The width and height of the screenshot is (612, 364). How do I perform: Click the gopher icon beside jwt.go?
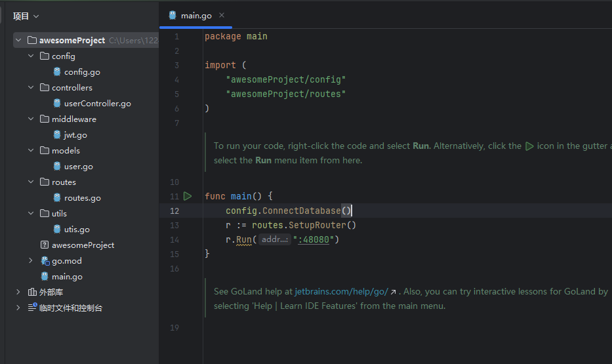[x=57, y=135]
